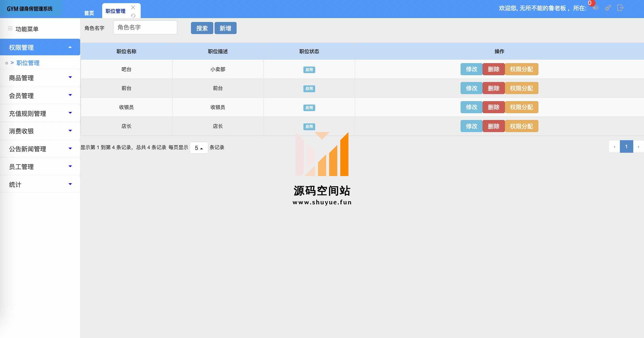Click the 新增 button
The width and height of the screenshot is (644, 338).
click(225, 28)
